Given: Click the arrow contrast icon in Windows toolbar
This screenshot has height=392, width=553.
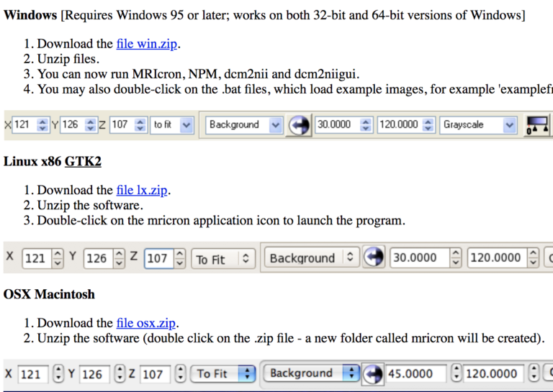Looking at the screenshot, I should [x=299, y=125].
